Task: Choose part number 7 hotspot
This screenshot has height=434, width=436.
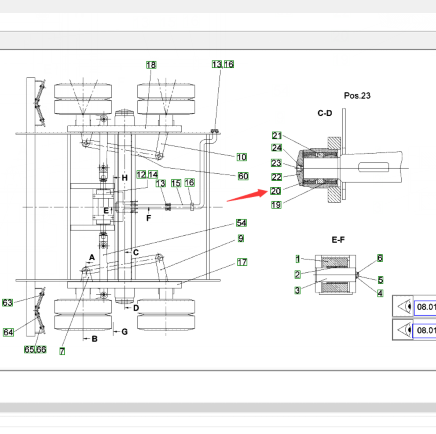Action: (x=62, y=351)
